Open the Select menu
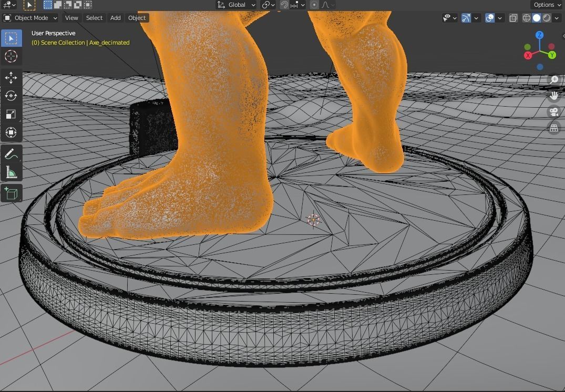This screenshot has width=565, height=392. 95,18
